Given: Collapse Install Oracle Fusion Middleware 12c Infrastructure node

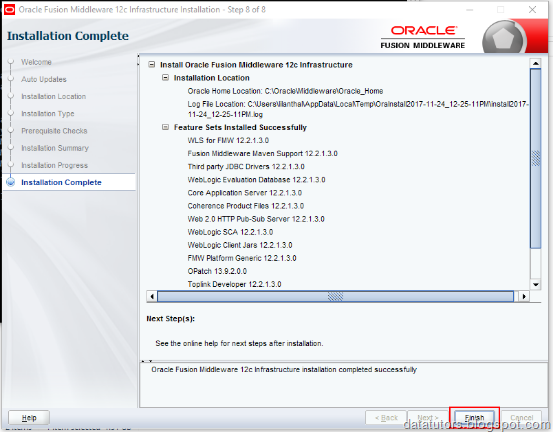Looking at the screenshot, I should point(152,65).
